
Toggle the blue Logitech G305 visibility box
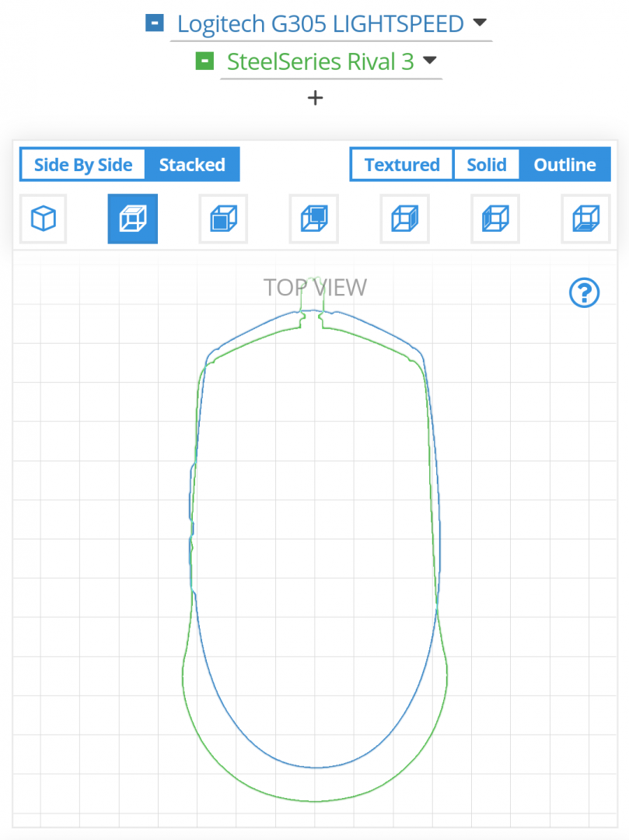coord(155,23)
